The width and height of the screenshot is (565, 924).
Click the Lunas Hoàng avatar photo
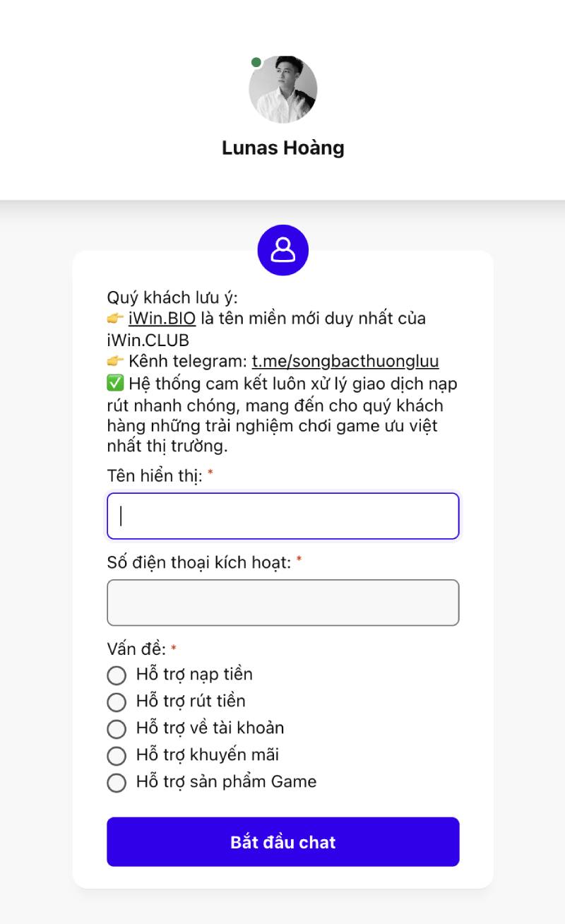point(283,90)
